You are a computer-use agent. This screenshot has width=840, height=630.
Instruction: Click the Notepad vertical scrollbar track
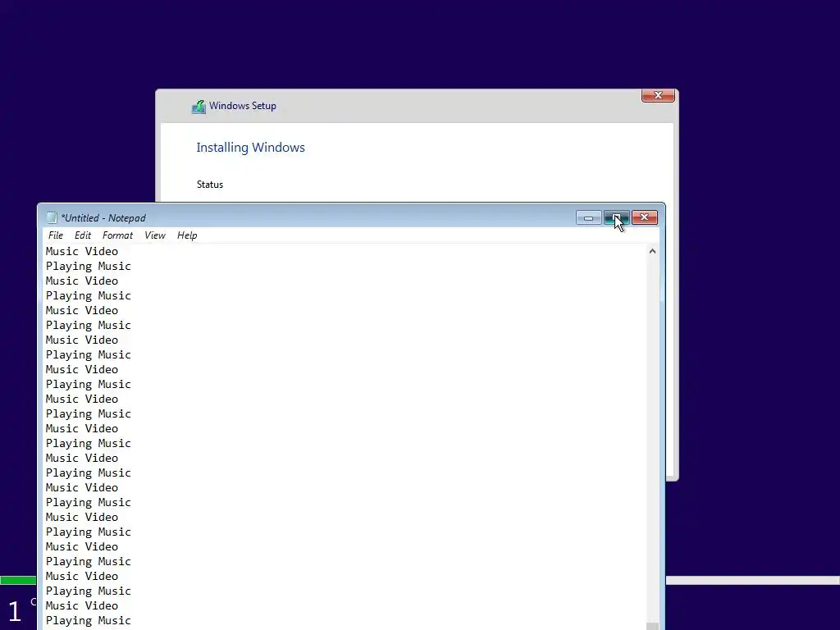point(652,440)
